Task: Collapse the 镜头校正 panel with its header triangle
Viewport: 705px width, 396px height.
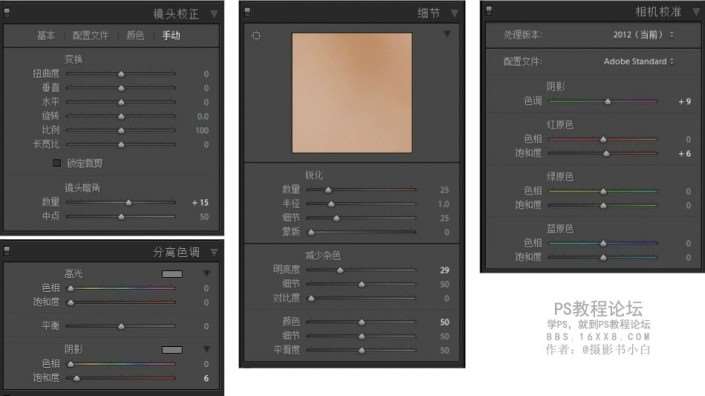Action: pyautogui.click(x=214, y=14)
